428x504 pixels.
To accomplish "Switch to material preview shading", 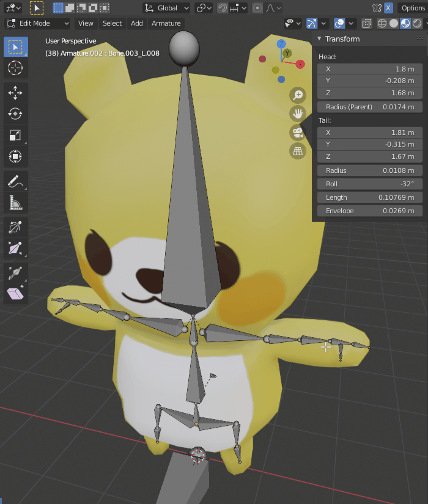I will 405,23.
